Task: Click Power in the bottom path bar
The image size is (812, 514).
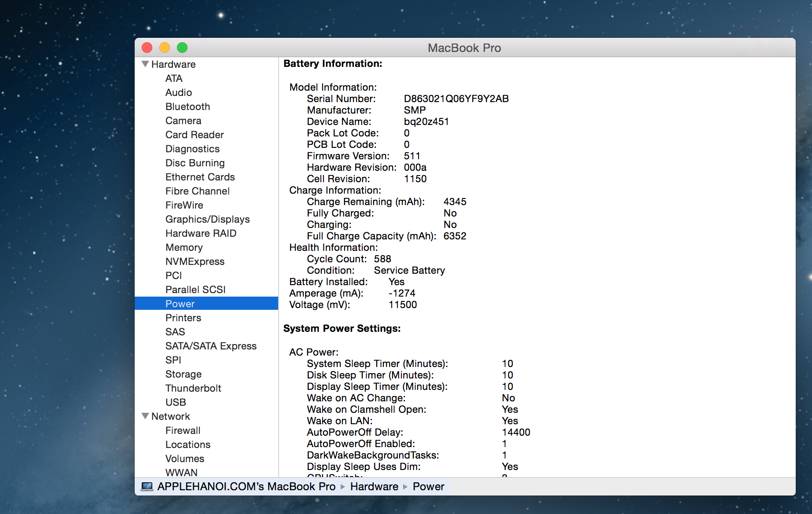Action: coord(428,486)
